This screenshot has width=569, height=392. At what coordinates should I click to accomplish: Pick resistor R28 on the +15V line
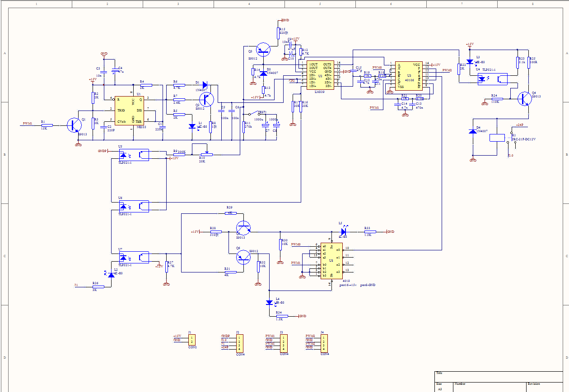(216, 231)
